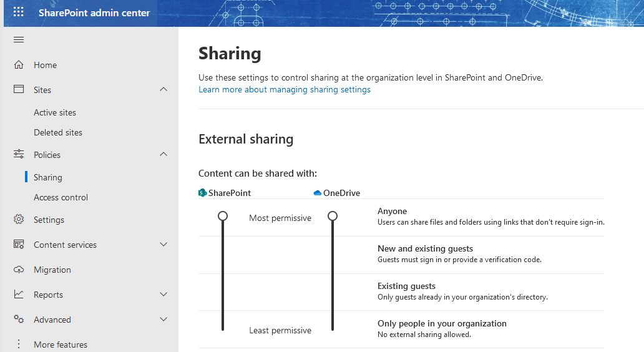Screen dimensions: 644x352
Task: Click New and existing guests label
Action: coord(425,248)
